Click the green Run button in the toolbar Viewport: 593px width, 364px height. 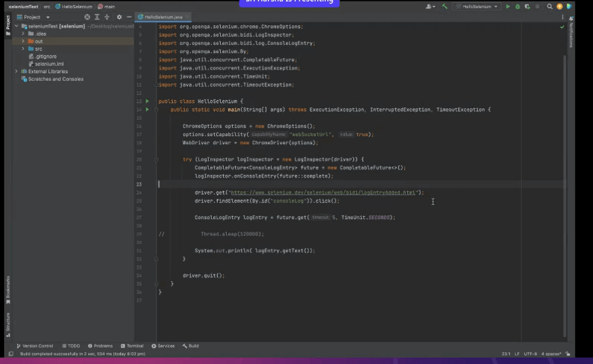tap(508, 6)
